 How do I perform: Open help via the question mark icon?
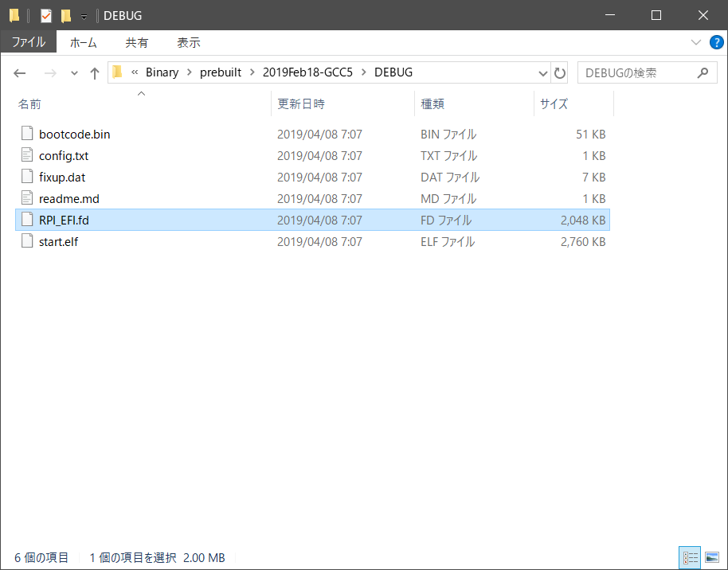pyautogui.click(x=716, y=42)
